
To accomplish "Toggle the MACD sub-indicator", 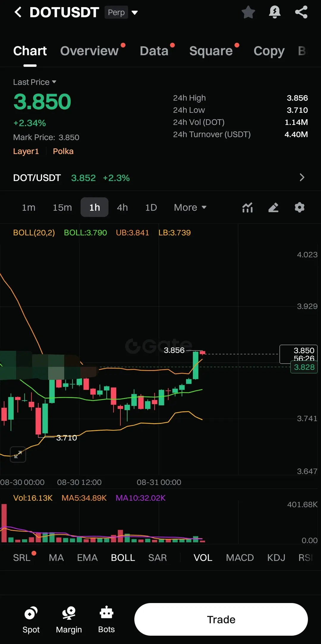I will pos(240,558).
